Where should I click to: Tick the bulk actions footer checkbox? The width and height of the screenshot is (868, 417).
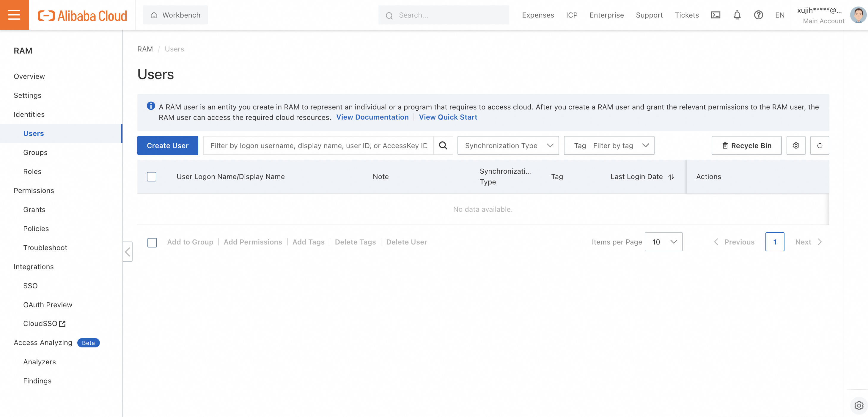pyautogui.click(x=152, y=242)
